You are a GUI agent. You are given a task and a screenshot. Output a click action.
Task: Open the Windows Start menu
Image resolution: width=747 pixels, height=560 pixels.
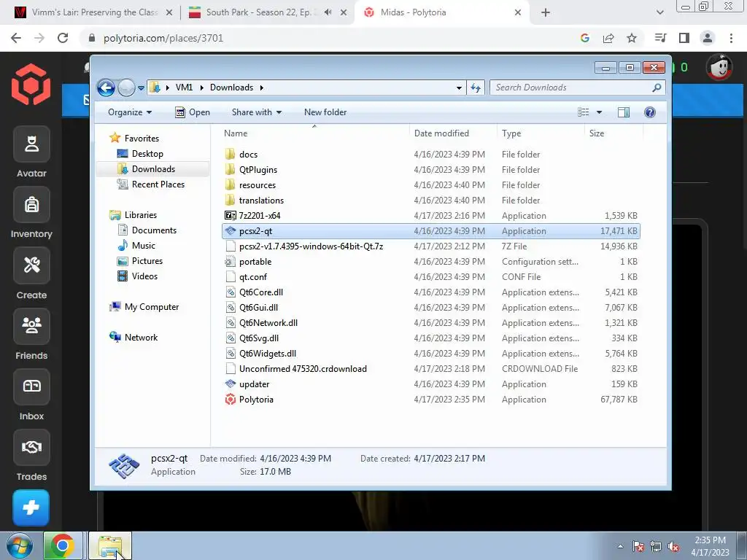tap(20, 545)
